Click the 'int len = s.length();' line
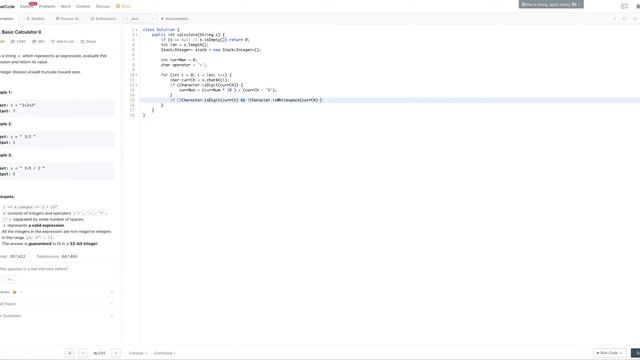Image resolution: width=640 pixels, height=360 pixels. tap(184, 45)
